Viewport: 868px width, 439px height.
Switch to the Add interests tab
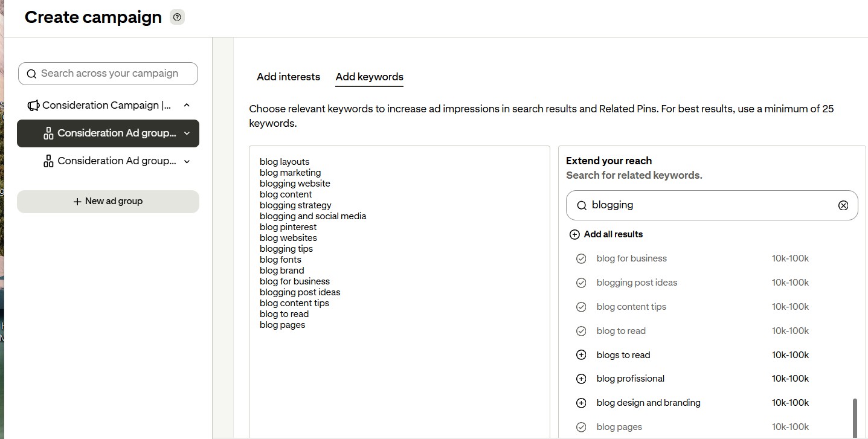(x=288, y=77)
